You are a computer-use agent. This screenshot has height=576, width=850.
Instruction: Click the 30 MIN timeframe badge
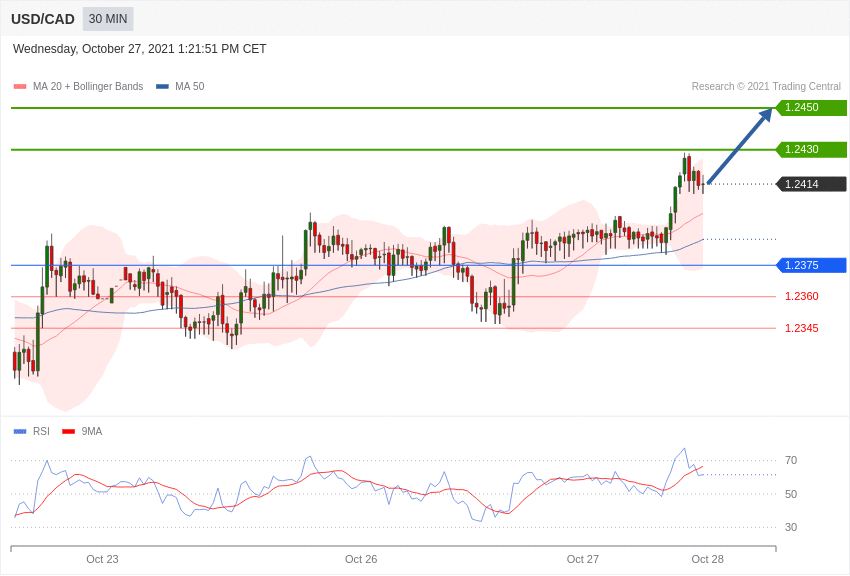[x=108, y=19]
